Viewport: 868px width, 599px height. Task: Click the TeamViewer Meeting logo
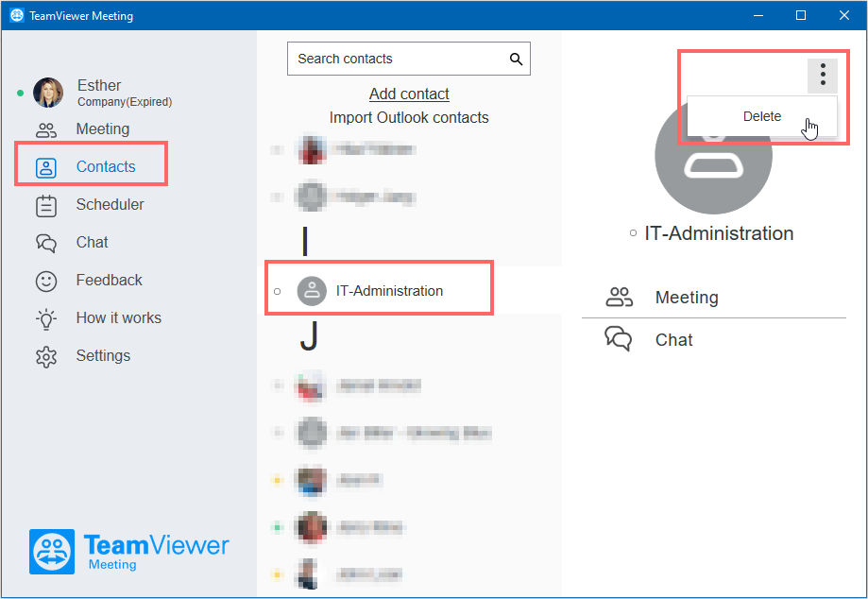click(128, 552)
